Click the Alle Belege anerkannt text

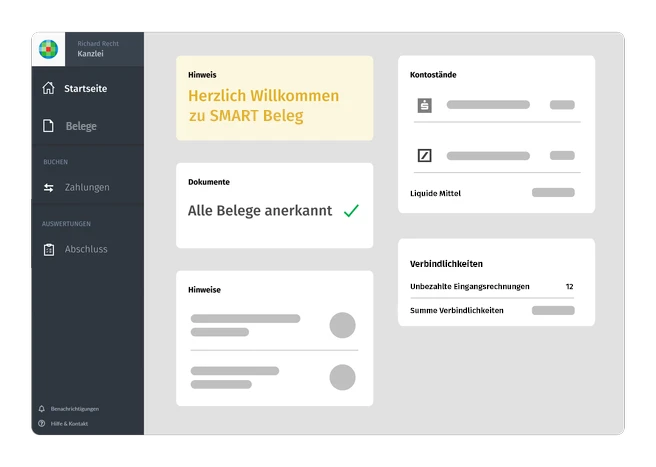260,211
